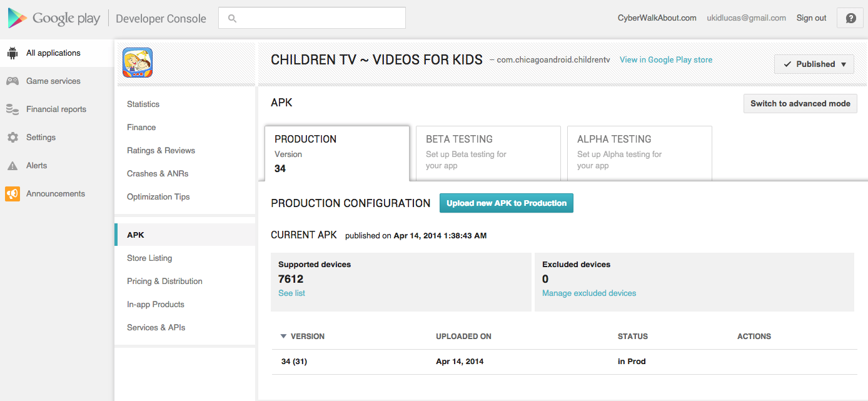Open Financial reports text label
Image resolution: width=868 pixels, height=401 pixels.
point(56,109)
